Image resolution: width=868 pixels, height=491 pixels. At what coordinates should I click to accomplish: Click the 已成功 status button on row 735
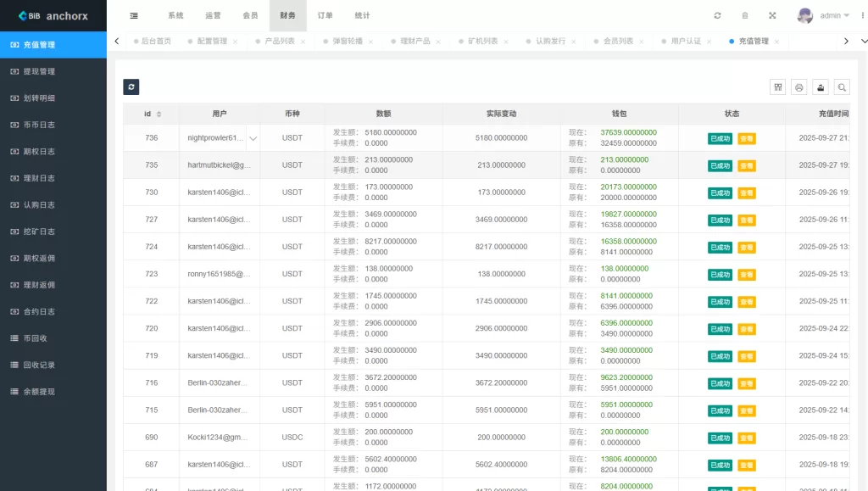[719, 165]
